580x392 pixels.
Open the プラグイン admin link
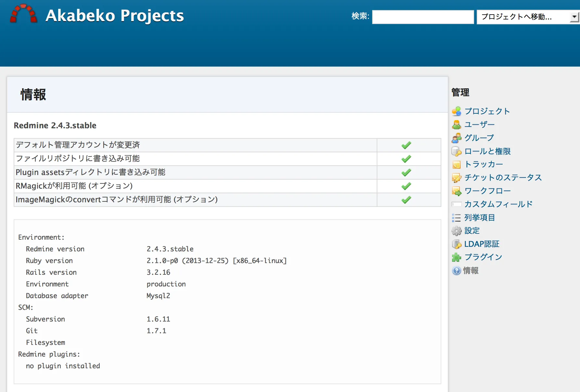pyautogui.click(x=483, y=257)
